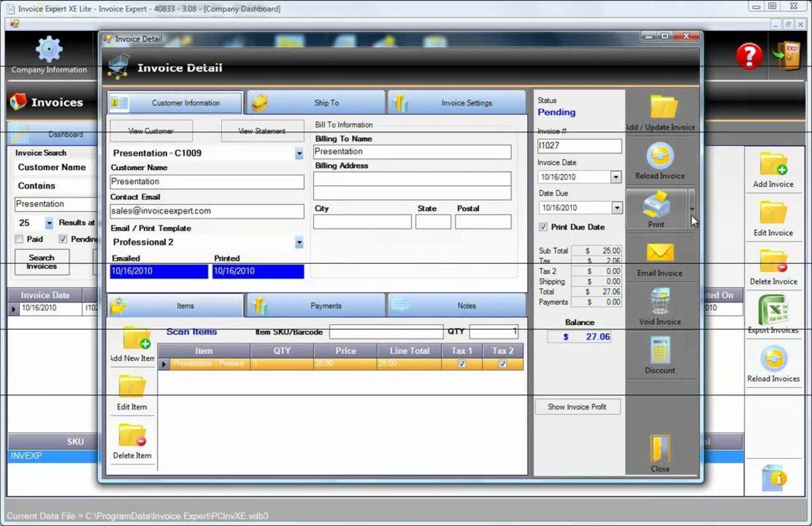Toggle Tax 2 checkbox in item row
The height and width of the screenshot is (526, 812).
503,364
